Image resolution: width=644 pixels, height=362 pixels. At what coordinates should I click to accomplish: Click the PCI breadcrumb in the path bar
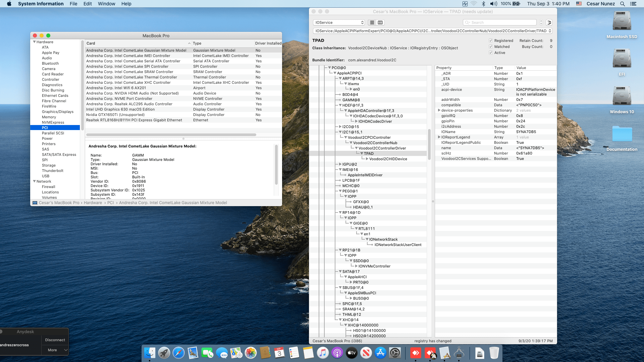pyautogui.click(x=110, y=203)
